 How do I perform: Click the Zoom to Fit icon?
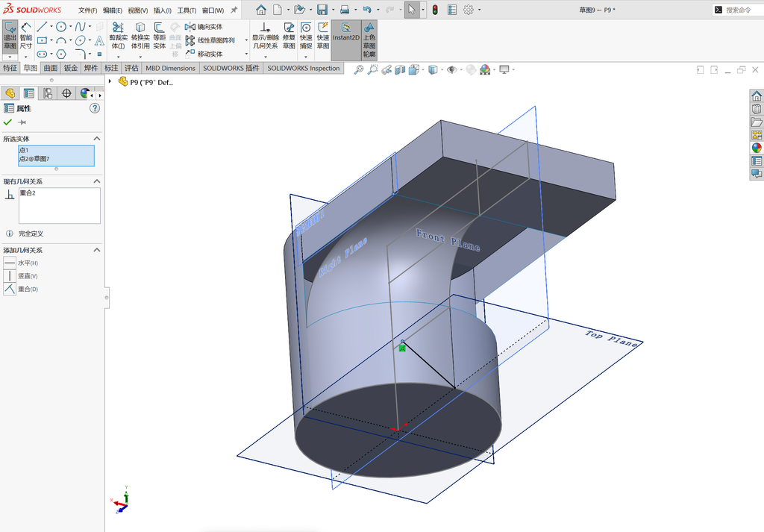pyautogui.click(x=359, y=69)
